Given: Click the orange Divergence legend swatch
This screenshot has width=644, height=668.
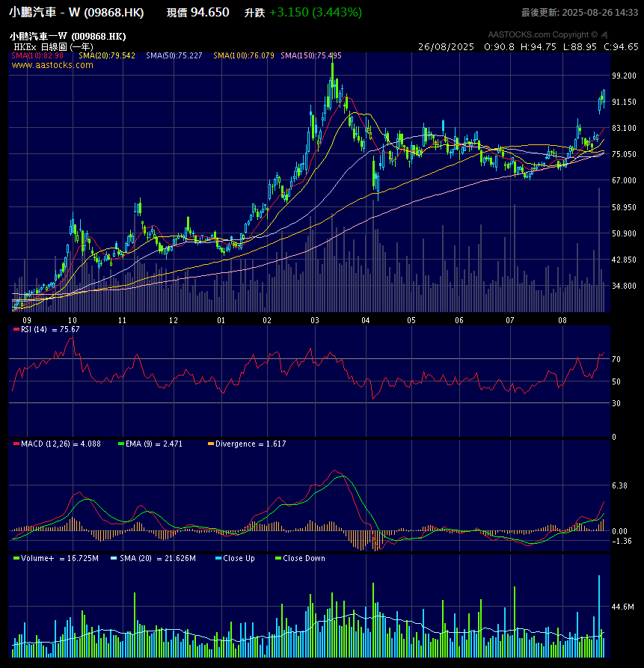Looking at the screenshot, I should tap(211, 444).
